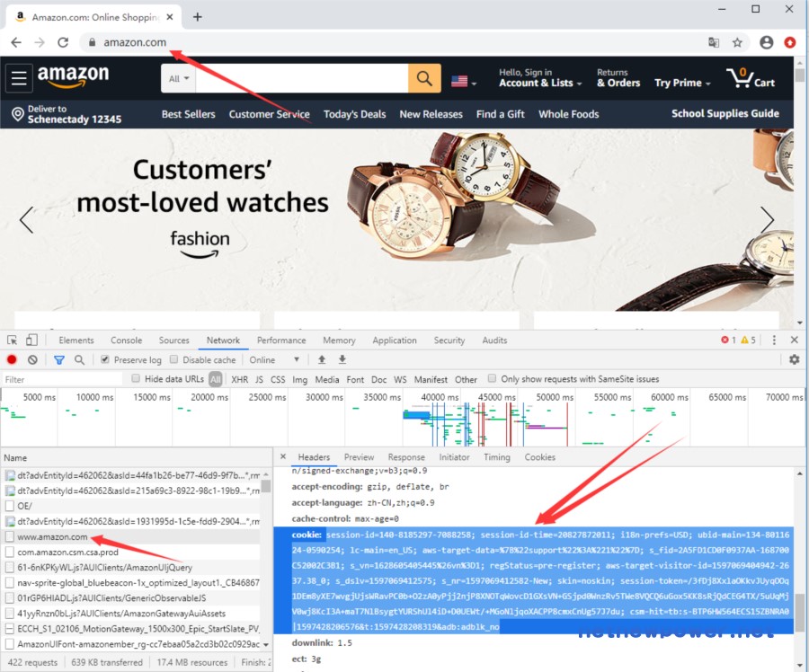Image resolution: width=809 pixels, height=672 pixels.
Task: Open network settings gear
Action: tap(795, 360)
